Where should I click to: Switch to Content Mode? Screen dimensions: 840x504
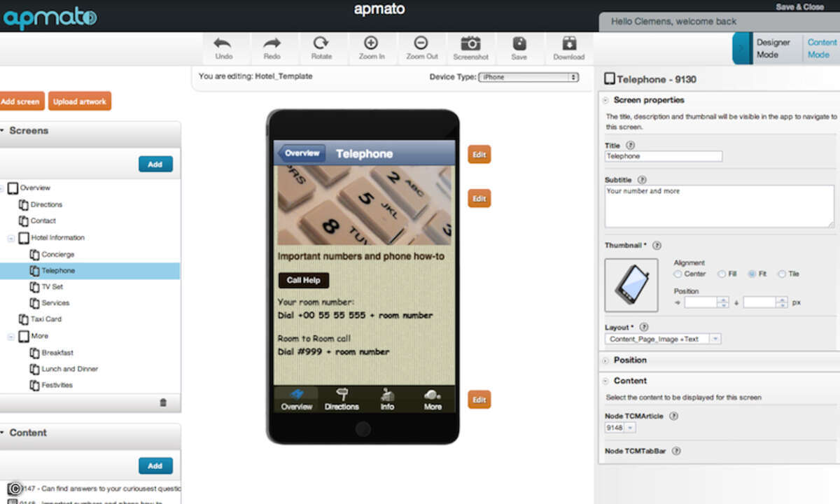click(822, 48)
